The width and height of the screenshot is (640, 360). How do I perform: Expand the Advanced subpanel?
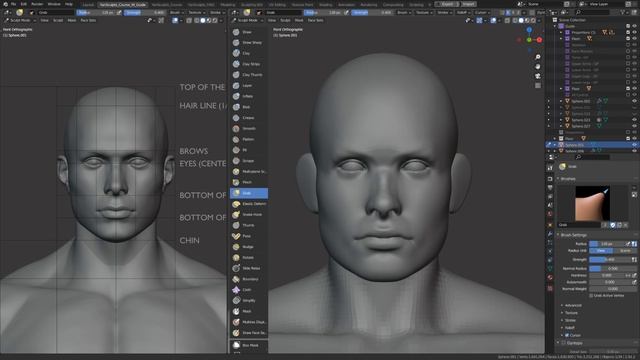(573, 305)
